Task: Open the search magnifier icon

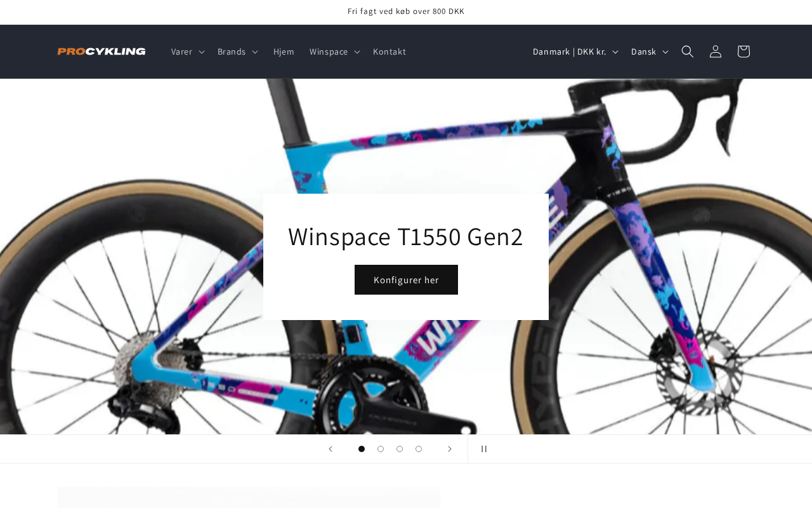Action: [x=688, y=51]
